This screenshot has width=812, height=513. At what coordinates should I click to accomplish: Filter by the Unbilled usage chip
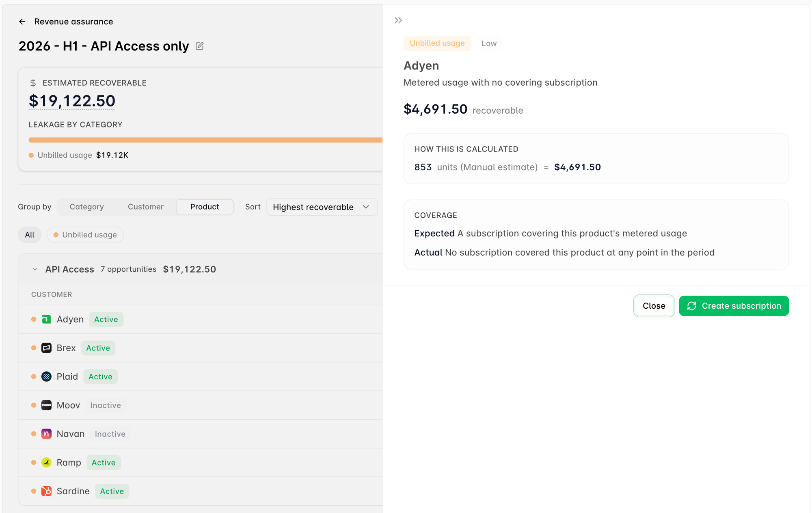85,235
